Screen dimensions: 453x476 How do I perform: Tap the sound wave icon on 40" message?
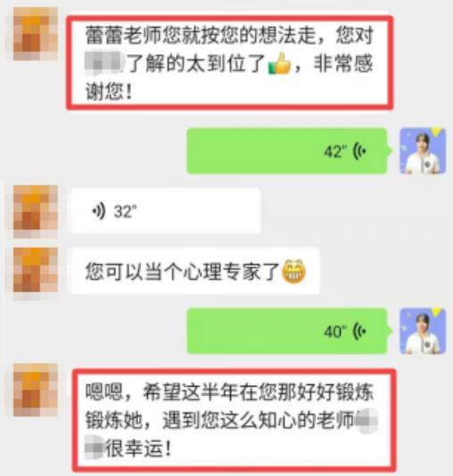click(359, 332)
